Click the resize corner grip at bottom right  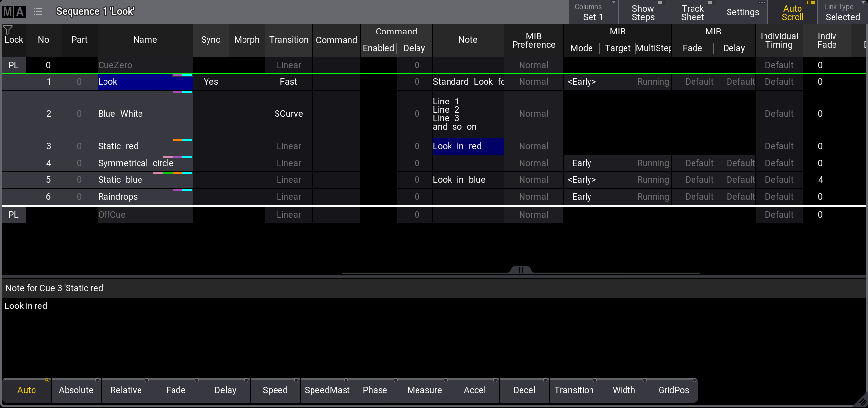861,401
